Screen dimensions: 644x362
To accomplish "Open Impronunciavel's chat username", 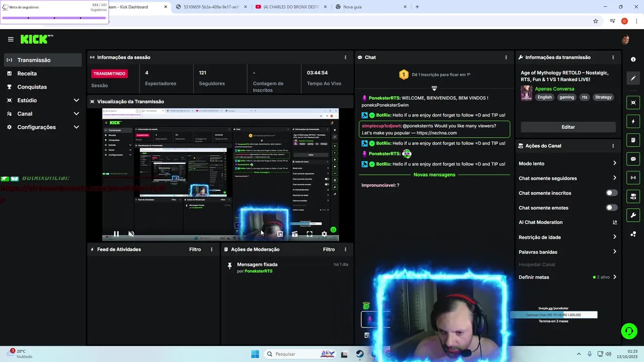I will pos(378,185).
